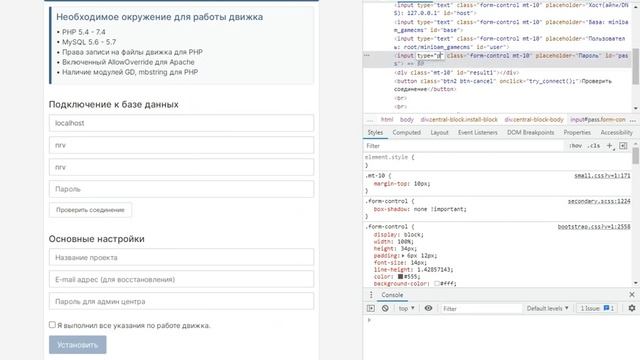Select the body breadcrumb
The height and width of the screenshot is (360, 640).
407,120
